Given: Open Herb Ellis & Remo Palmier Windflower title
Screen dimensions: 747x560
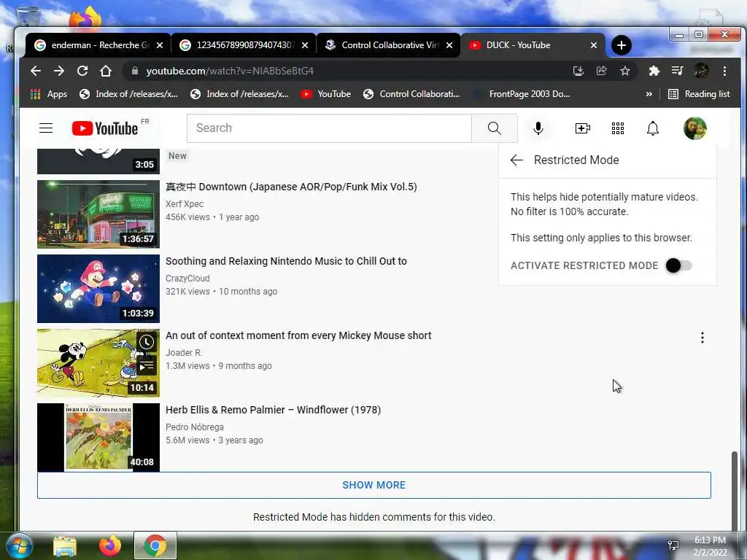Looking at the screenshot, I should coord(274,410).
